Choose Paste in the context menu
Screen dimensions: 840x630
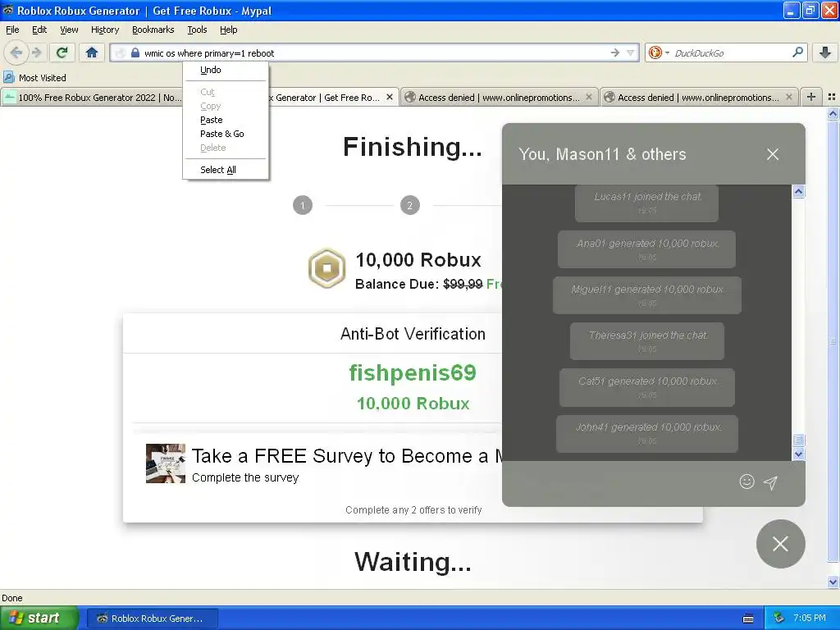pos(226,120)
